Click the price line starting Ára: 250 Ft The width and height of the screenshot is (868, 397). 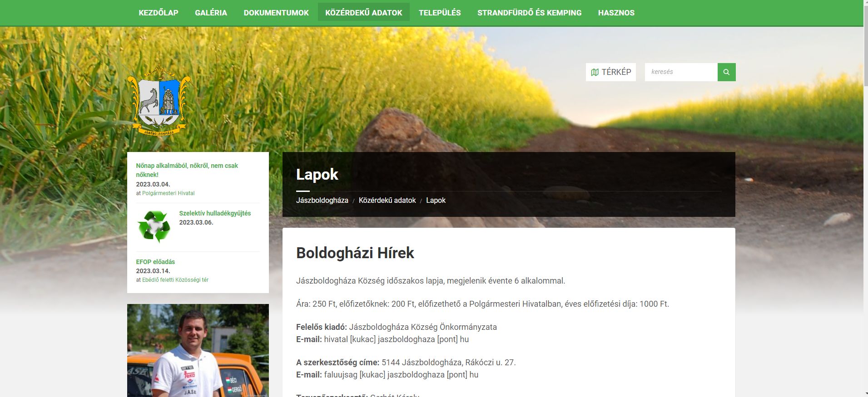482,304
